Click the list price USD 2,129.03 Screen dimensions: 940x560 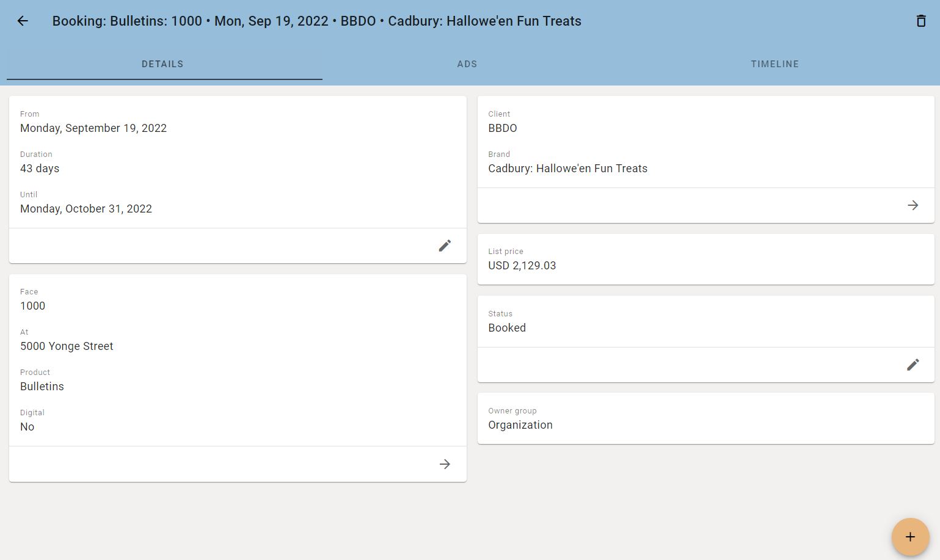click(x=522, y=266)
